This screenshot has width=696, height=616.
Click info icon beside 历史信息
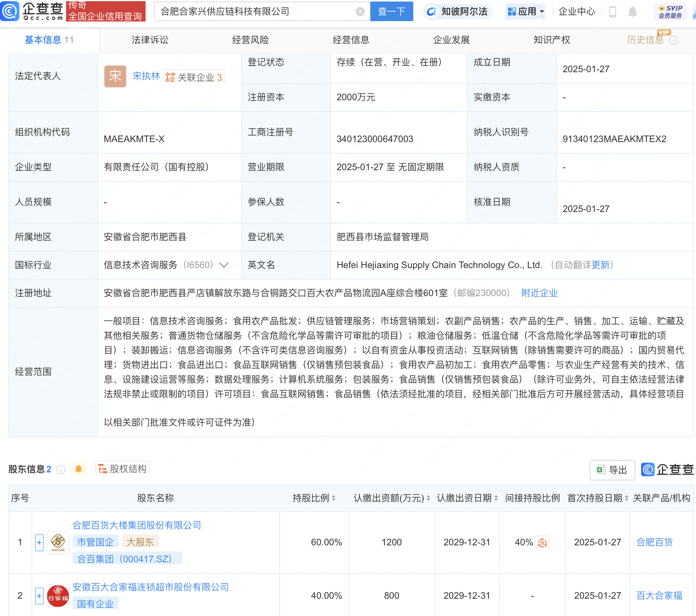click(x=674, y=40)
